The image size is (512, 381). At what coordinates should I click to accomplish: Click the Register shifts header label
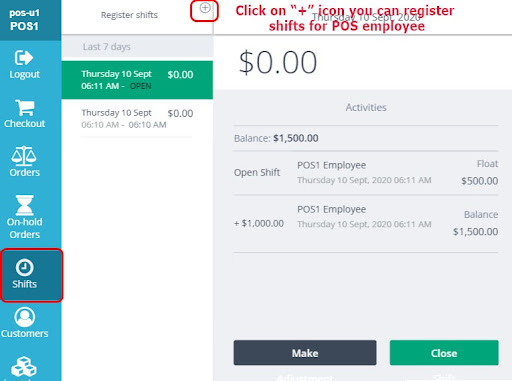pyautogui.click(x=129, y=15)
